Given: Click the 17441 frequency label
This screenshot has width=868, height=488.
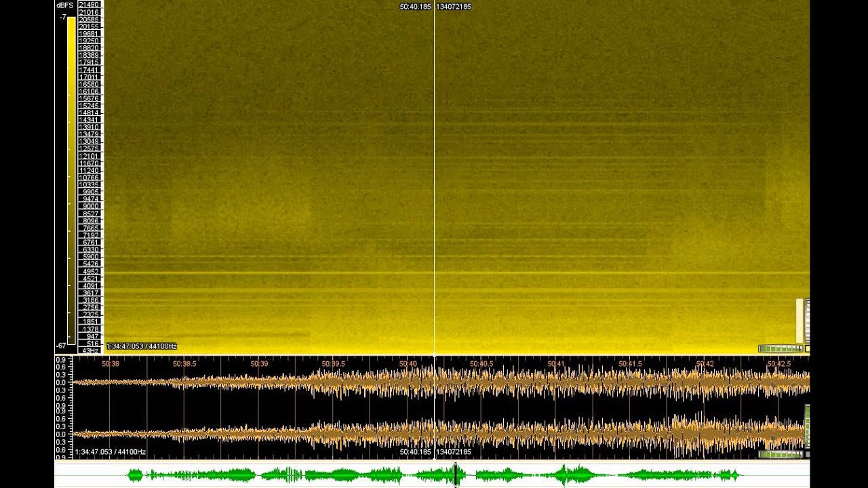Looking at the screenshot, I should pyautogui.click(x=89, y=70).
